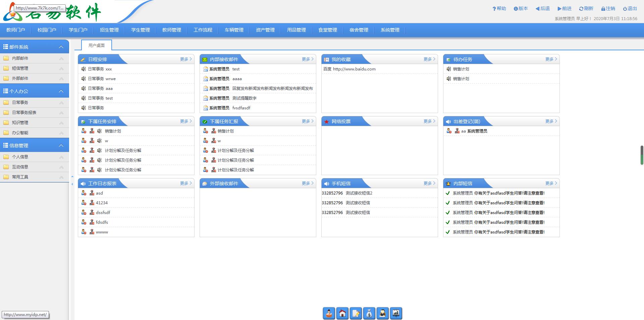Open the 系统管理 menu

point(390,30)
